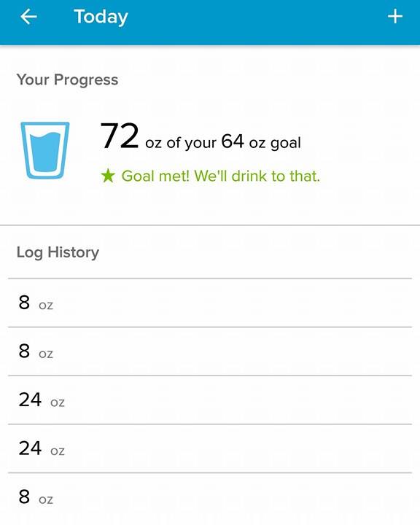The image size is (420, 525).
Task: Tap 'oz goal' text after 64
Action: [275, 143]
